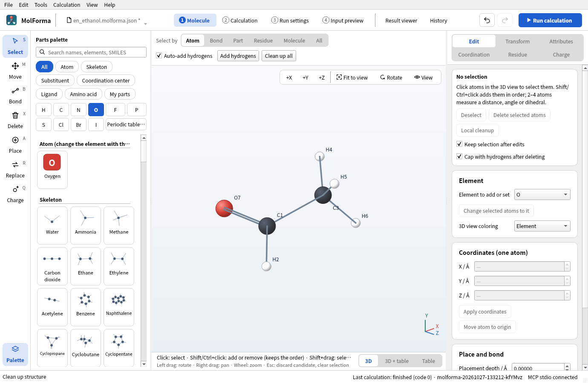
Task: Click the undo arrow button
Action: pyautogui.click(x=487, y=20)
